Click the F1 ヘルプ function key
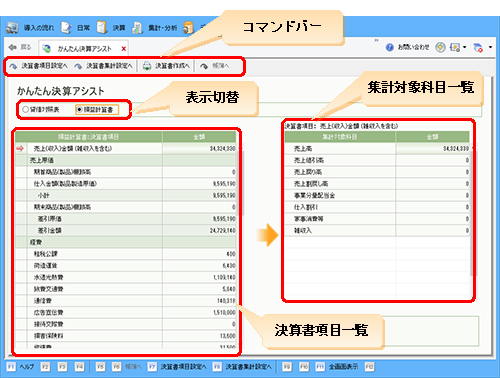The image size is (500, 378). [x=20, y=367]
